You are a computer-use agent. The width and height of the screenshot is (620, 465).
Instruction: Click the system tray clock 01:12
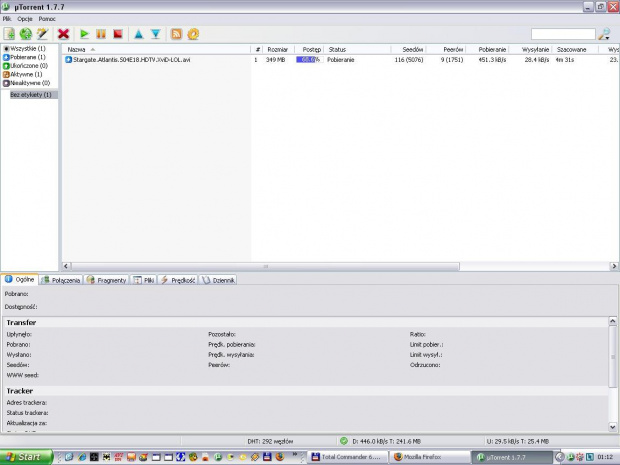coord(605,457)
